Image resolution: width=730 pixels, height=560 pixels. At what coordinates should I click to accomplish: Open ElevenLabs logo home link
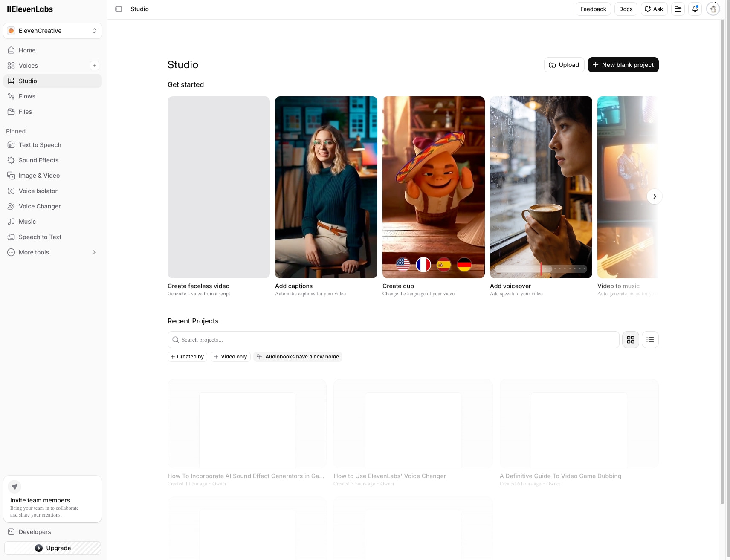30,9
